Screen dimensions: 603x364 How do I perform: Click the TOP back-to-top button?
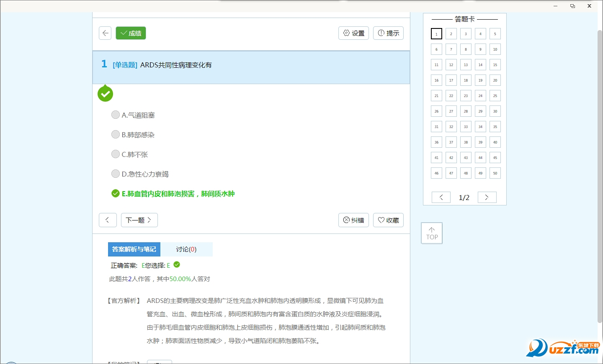coord(432,233)
